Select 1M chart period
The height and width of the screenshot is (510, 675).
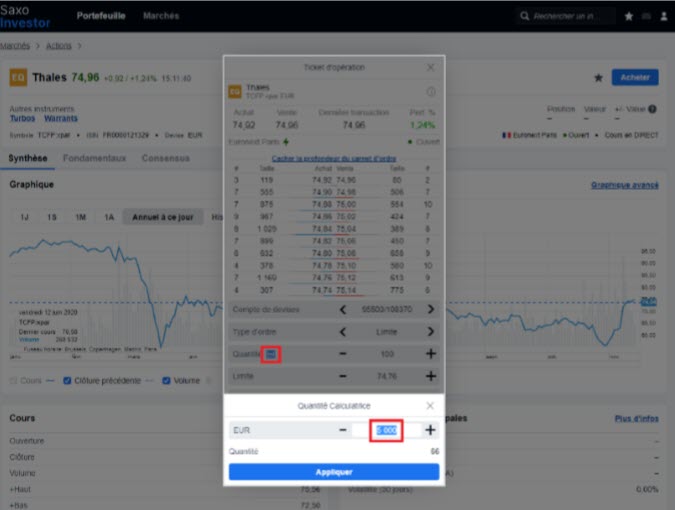[81, 217]
